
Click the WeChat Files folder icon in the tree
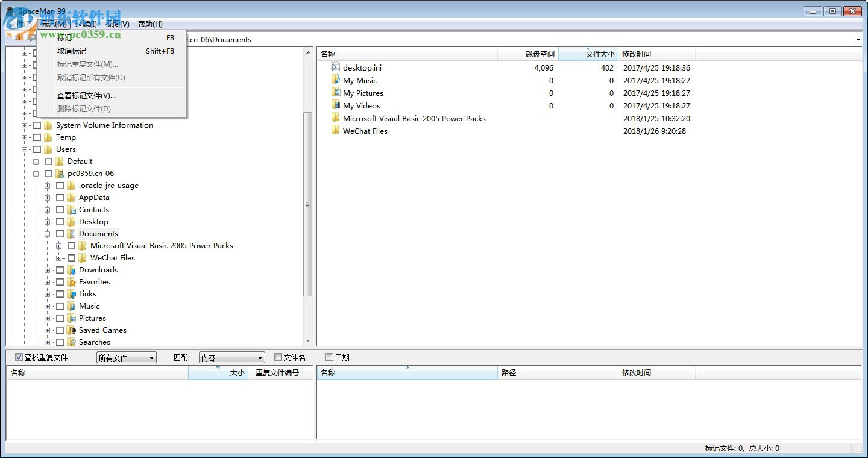pyautogui.click(x=83, y=258)
